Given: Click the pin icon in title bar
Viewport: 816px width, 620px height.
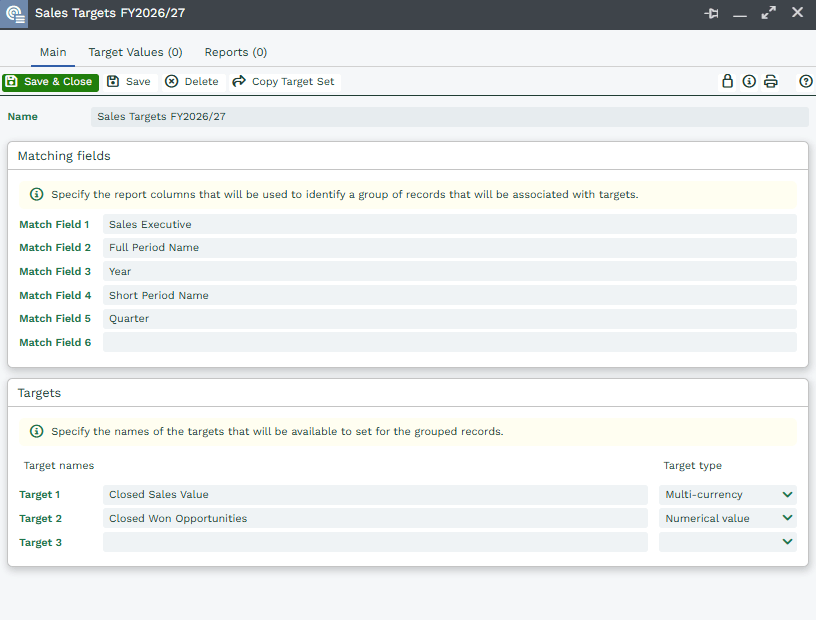Looking at the screenshot, I should point(712,14).
